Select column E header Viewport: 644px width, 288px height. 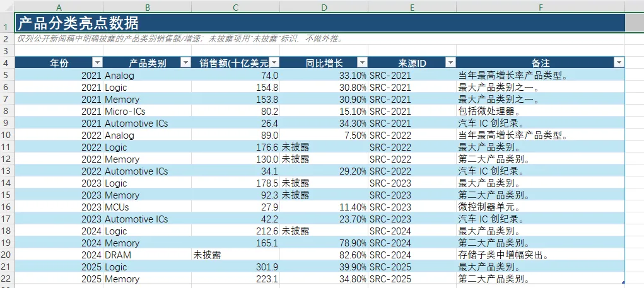[412, 8]
